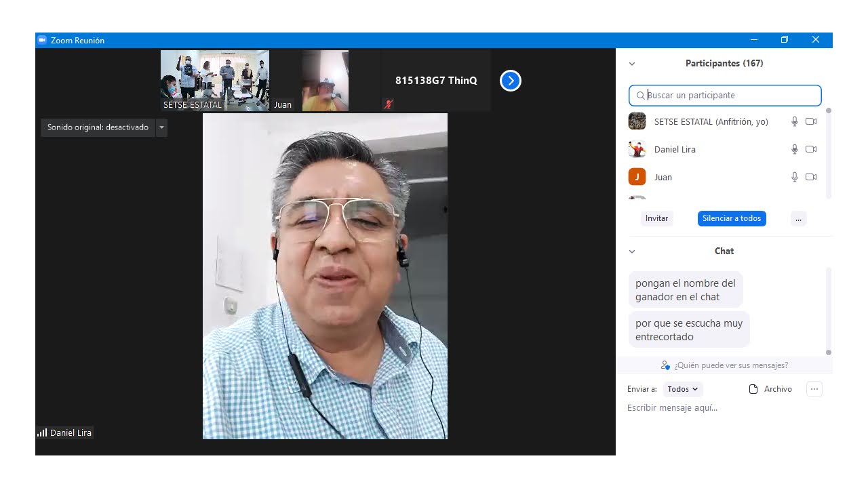
Task: Click the Zoom app icon in title bar
Action: (x=42, y=40)
